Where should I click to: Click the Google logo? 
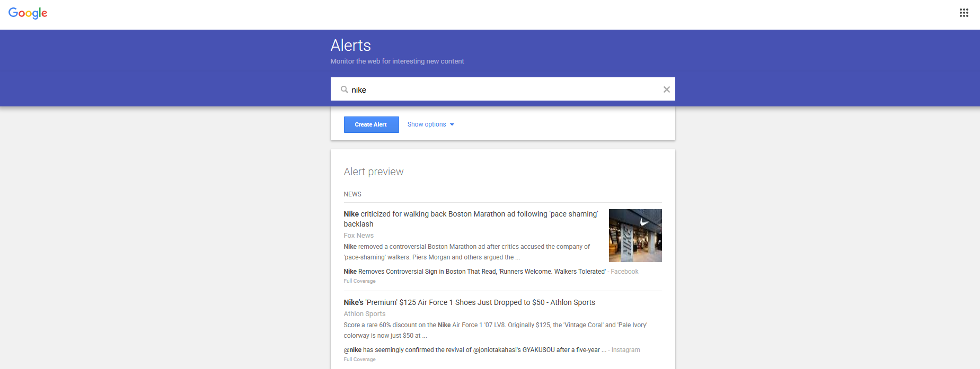(28, 13)
